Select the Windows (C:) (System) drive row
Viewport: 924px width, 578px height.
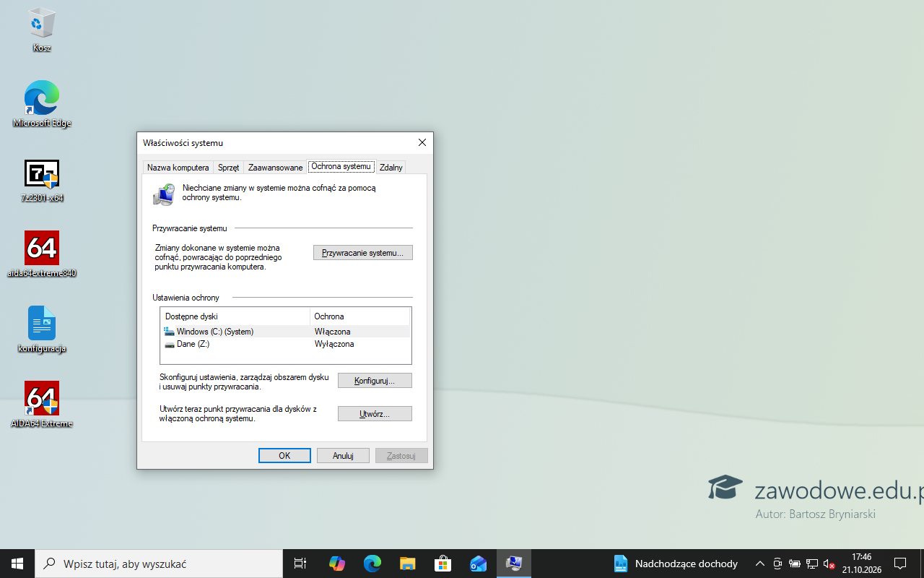286,332
